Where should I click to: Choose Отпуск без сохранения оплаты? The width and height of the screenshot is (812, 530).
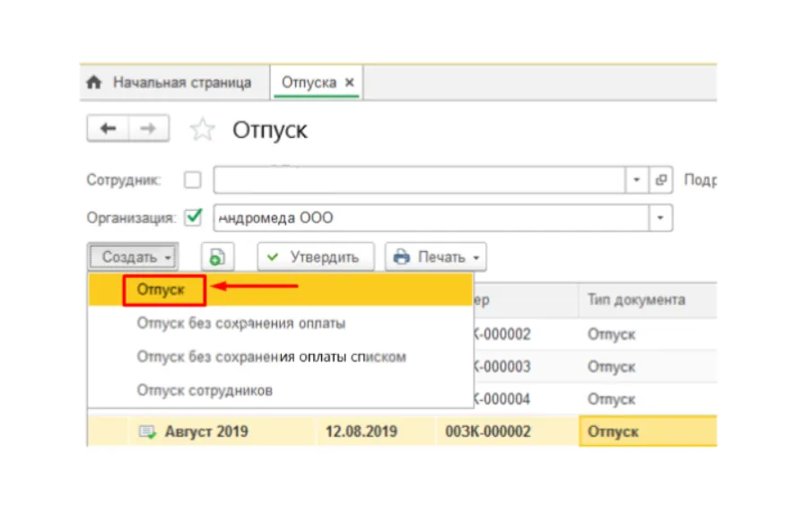(x=280, y=323)
